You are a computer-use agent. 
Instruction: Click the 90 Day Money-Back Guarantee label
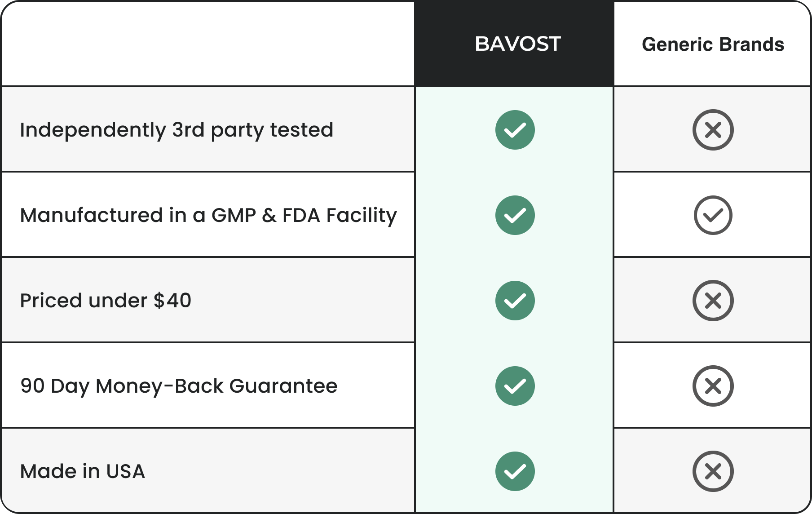179,386
